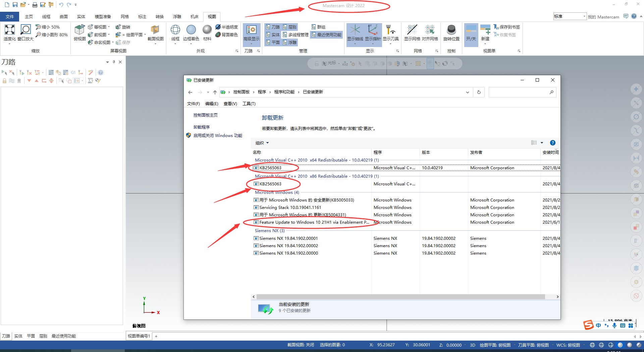Click Save to Bookmark (保存到书签)
Image resolution: width=644 pixels, height=352 pixels.
pos(506,27)
